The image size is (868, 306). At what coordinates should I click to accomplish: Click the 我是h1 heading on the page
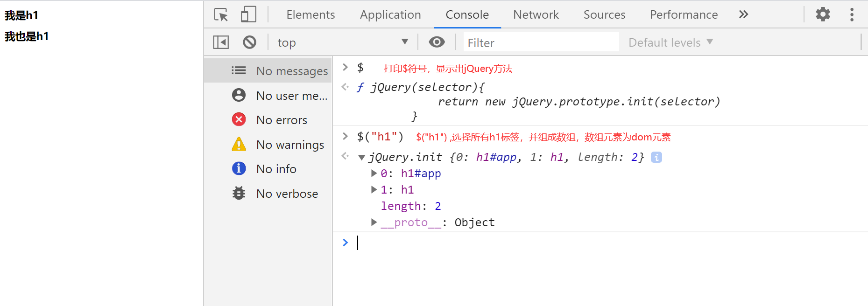21,15
